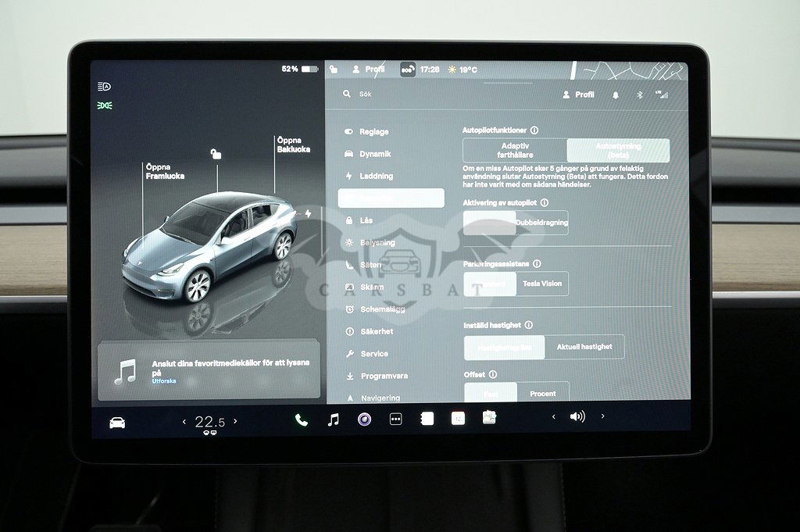Image resolution: width=800 pixels, height=532 pixels.
Task: Open the phone app in bottom bar
Action: point(302,420)
